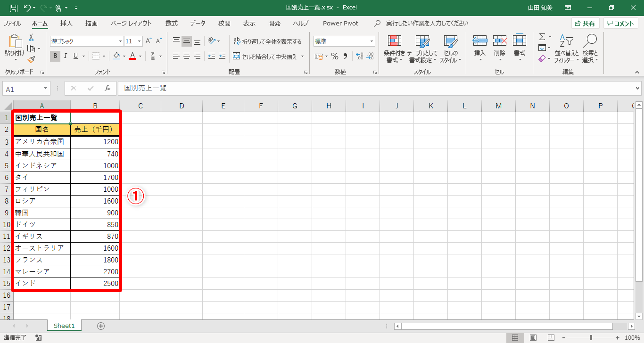Image resolution: width=644 pixels, height=343 pixels.
Task: Toggle merge and center セルを結合して中央揃え
Action: (265, 57)
